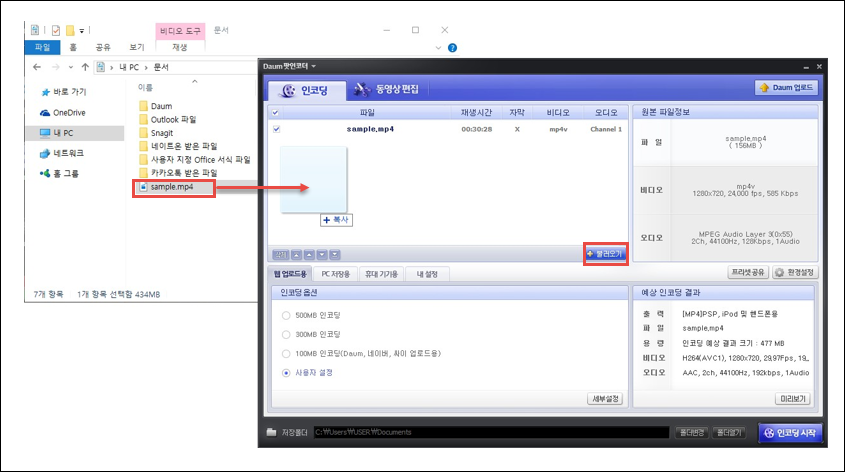Switch to the 인코딩 tab

point(306,91)
